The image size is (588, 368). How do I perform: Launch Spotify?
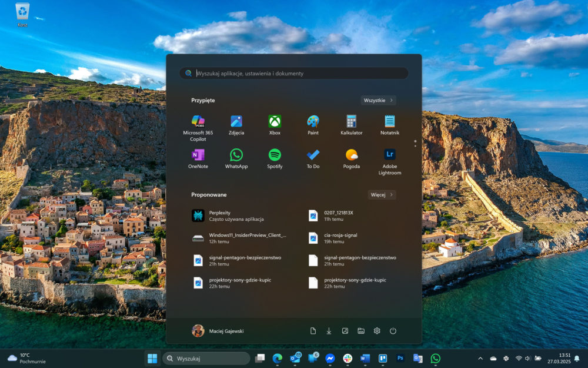tap(275, 159)
